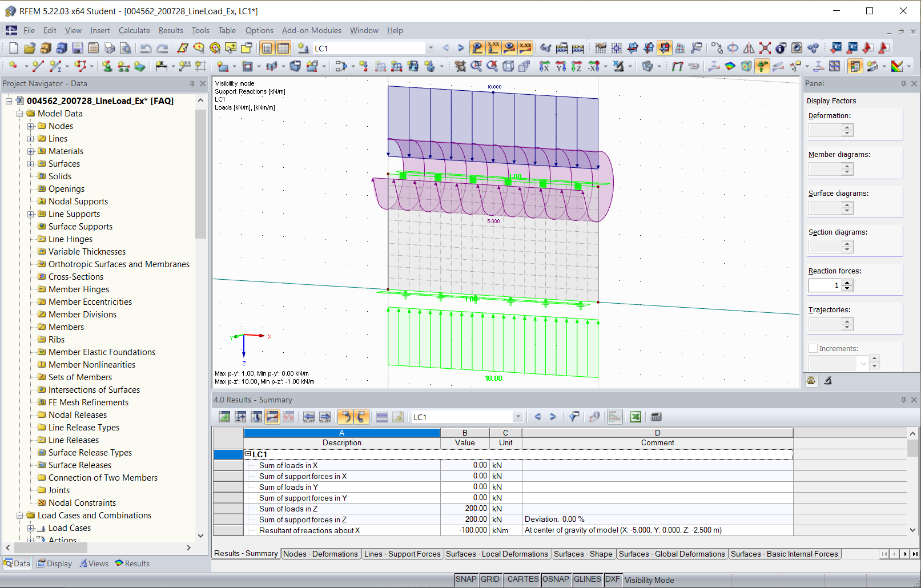921x588 pixels.
Task: Collapse the Load Cases and Combinations node
Action: 20,515
